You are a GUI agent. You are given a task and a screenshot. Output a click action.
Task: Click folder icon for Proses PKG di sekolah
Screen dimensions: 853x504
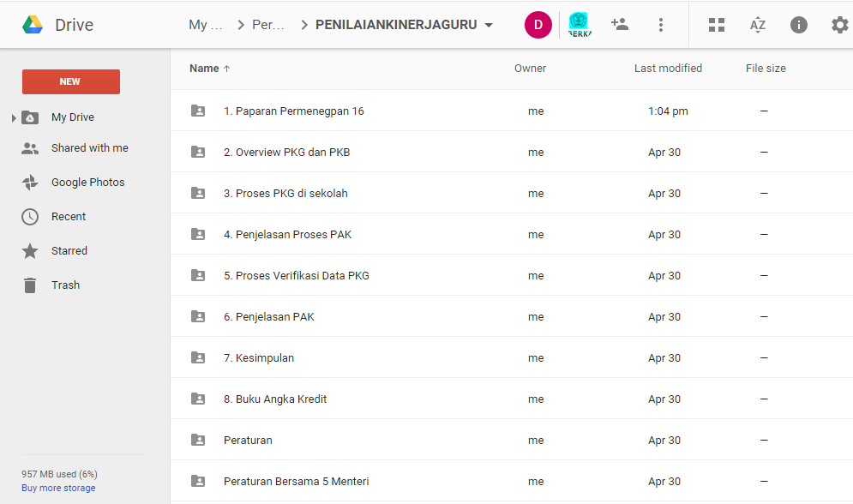click(x=198, y=193)
